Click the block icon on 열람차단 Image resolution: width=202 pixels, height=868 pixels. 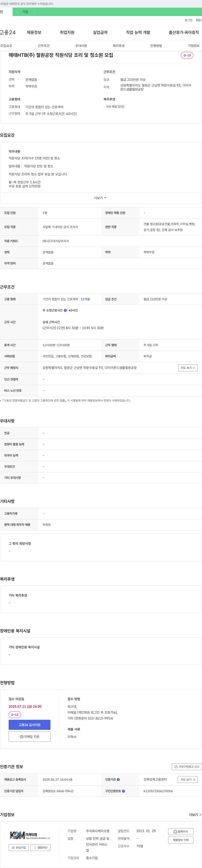35,847
